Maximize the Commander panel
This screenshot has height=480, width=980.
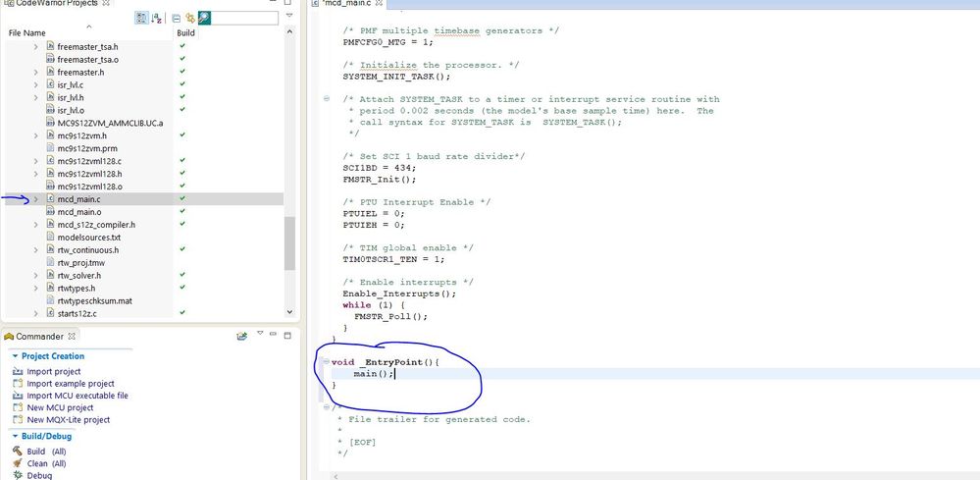click(x=287, y=335)
